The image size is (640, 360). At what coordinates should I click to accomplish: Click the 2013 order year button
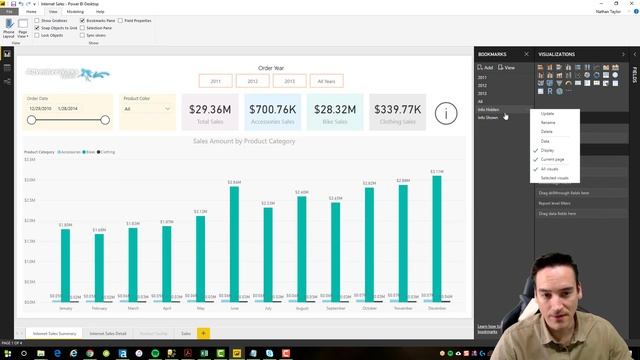click(x=289, y=81)
